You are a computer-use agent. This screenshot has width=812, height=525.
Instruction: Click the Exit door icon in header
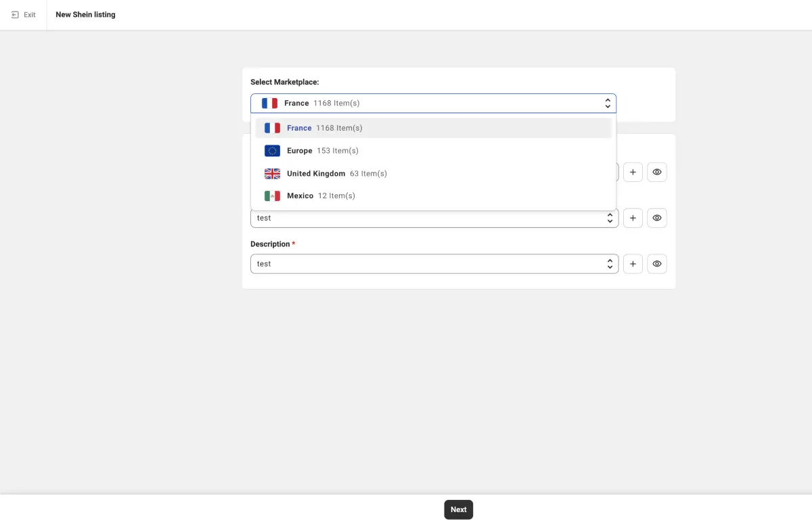coord(15,15)
